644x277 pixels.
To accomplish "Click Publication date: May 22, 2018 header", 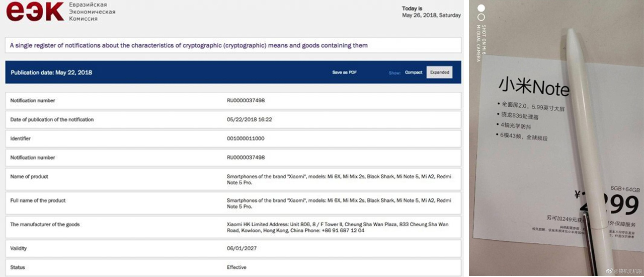I will (51, 73).
